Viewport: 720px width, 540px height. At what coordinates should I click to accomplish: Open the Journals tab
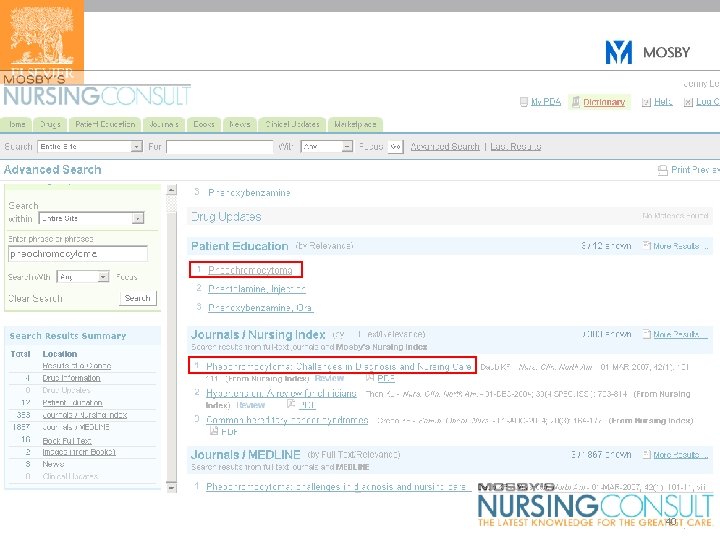pos(163,124)
